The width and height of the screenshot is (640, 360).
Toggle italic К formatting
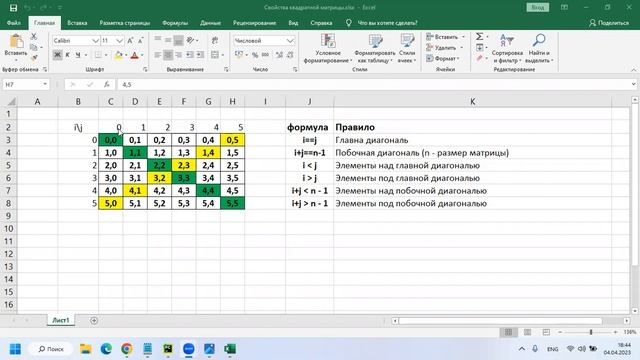pos(67,55)
